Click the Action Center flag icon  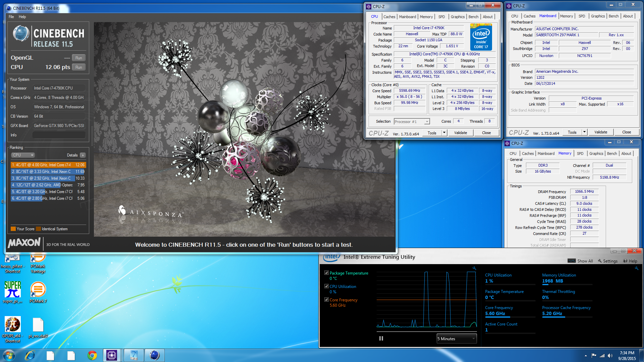594,356
